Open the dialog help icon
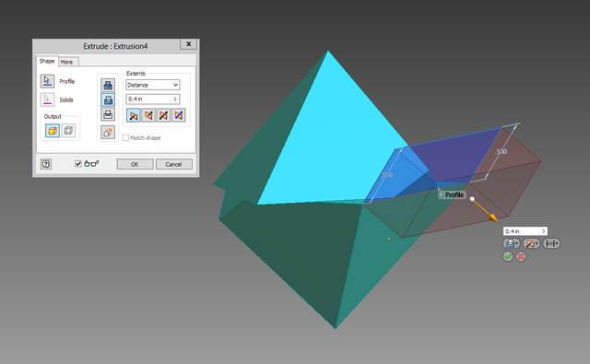Screen dimensions: 590x364 tap(46, 164)
